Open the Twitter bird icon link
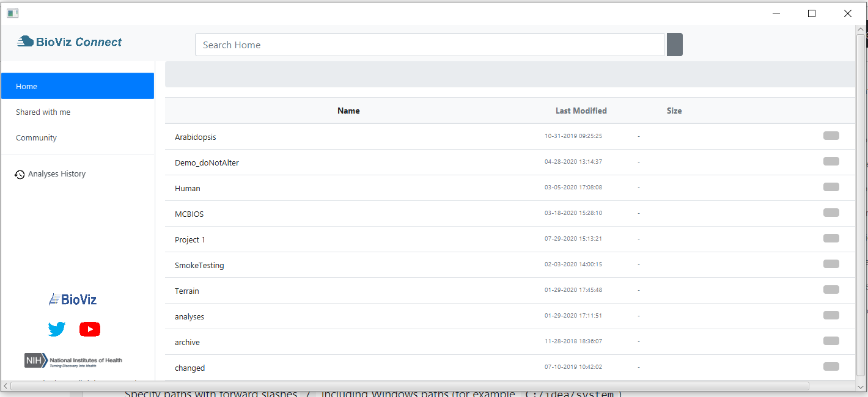This screenshot has width=868, height=397. tap(57, 329)
